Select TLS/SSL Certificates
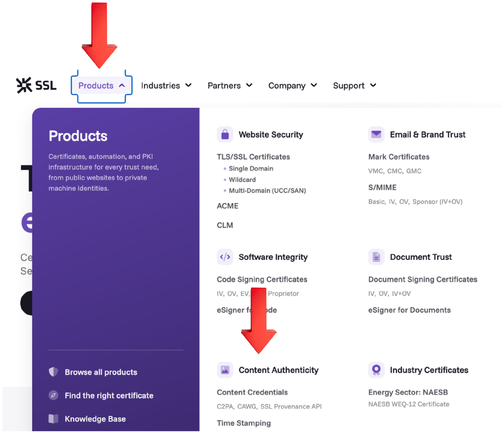This screenshot has height=434, width=504. click(x=253, y=157)
